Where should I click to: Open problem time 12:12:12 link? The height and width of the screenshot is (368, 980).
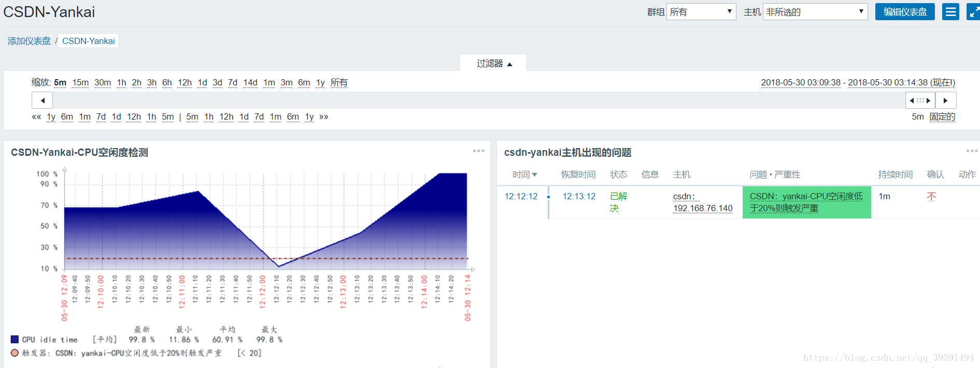(521, 196)
